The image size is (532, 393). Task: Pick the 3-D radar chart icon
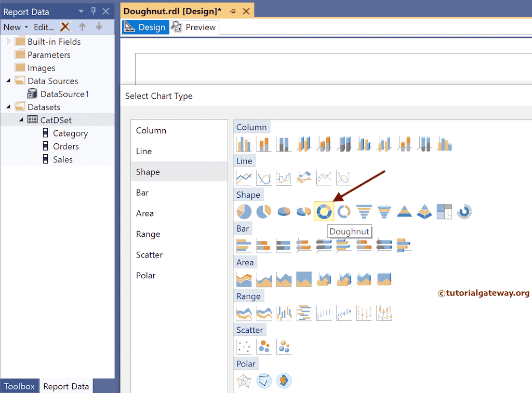(284, 381)
